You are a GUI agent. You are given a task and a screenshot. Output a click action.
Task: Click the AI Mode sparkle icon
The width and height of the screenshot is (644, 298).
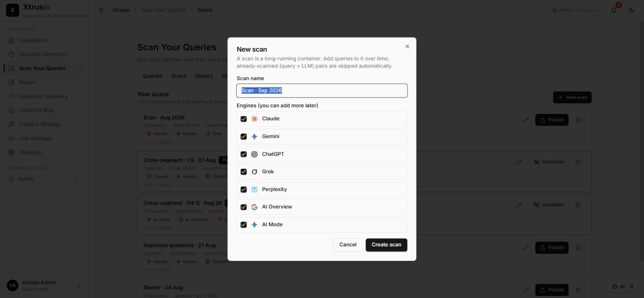click(254, 225)
